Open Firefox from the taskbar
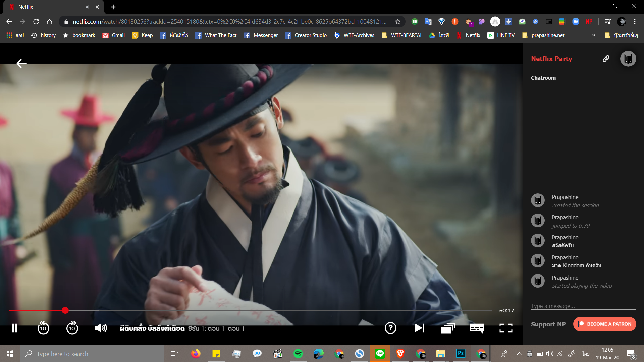644x362 pixels. (x=196, y=354)
